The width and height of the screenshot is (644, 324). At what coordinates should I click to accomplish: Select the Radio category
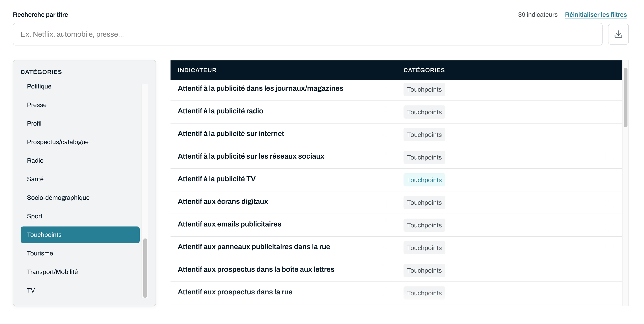pyautogui.click(x=80, y=161)
